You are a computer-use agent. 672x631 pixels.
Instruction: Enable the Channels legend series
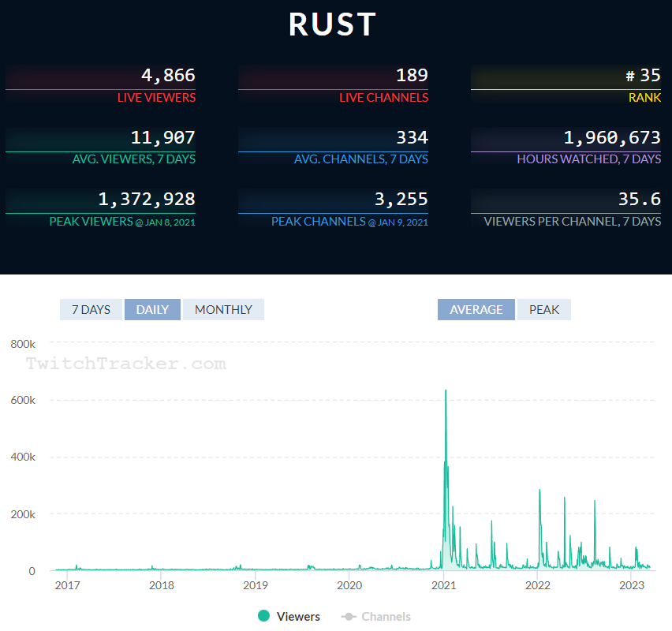376,617
